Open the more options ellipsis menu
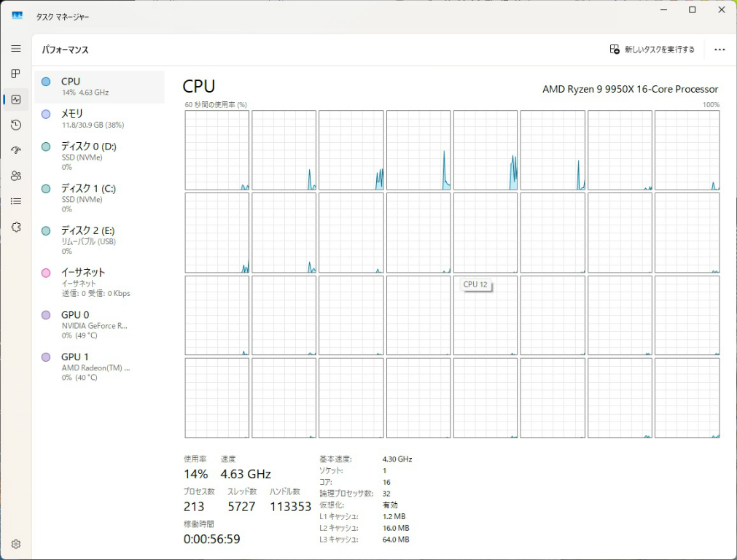 pyautogui.click(x=720, y=49)
